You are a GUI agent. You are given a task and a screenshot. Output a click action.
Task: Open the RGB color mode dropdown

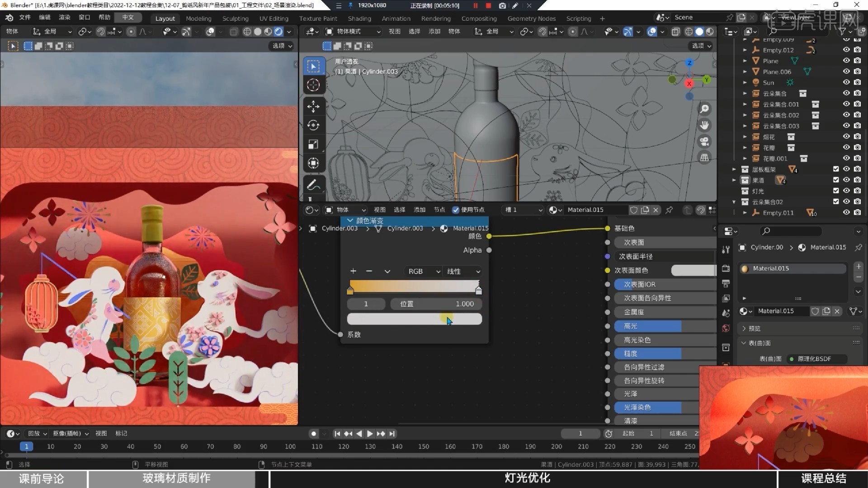423,271
